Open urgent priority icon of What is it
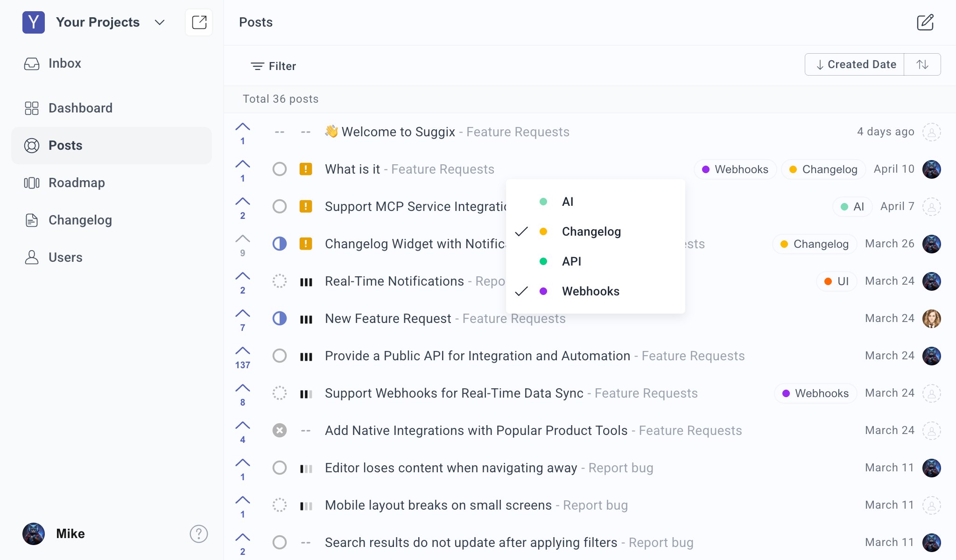The width and height of the screenshot is (956, 560). pos(306,169)
